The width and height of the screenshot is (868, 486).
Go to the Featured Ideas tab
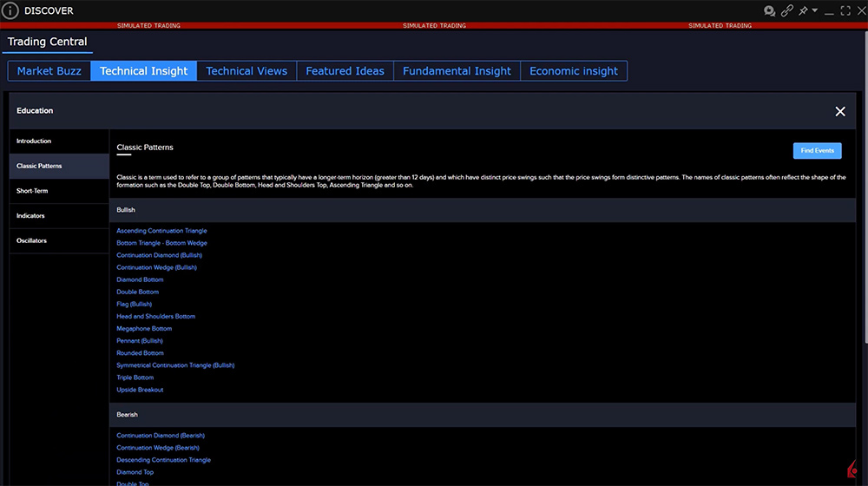point(345,71)
